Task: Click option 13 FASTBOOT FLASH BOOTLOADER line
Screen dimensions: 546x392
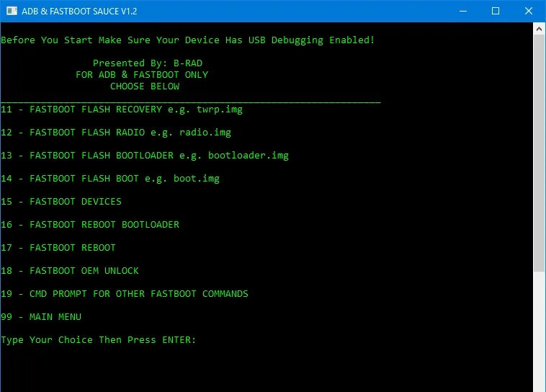Action: pyautogui.click(x=145, y=156)
